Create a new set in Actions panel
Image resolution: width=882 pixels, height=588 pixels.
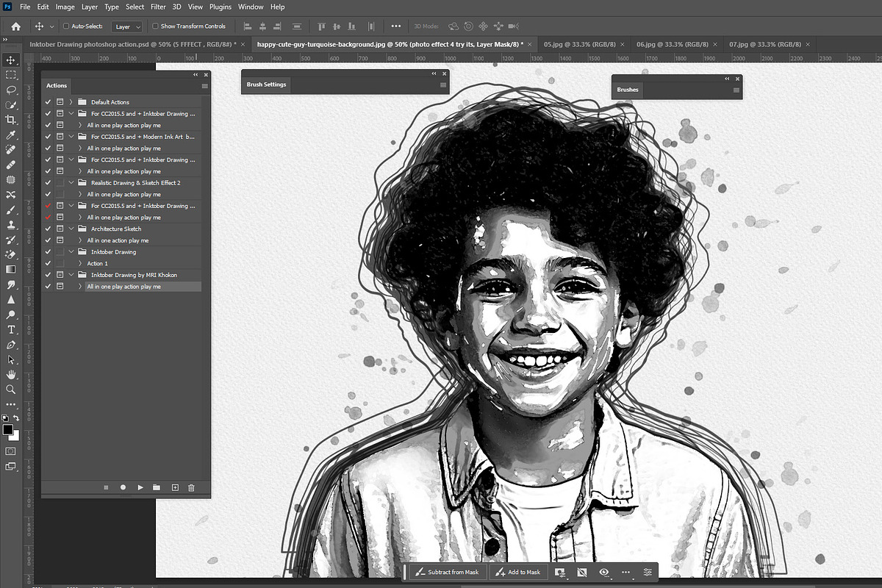point(156,487)
